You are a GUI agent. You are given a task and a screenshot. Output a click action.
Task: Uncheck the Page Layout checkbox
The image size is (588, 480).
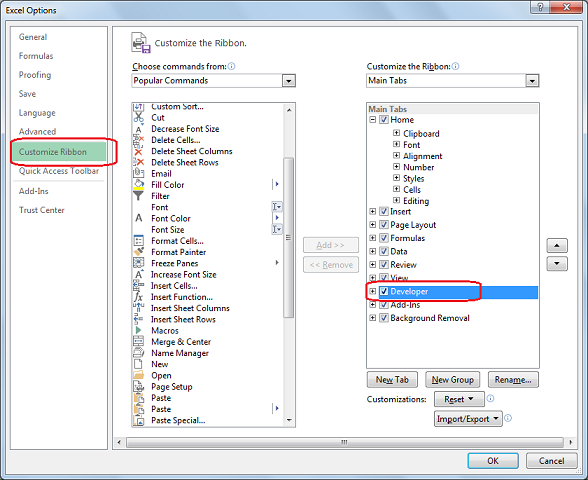tap(384, 225)
